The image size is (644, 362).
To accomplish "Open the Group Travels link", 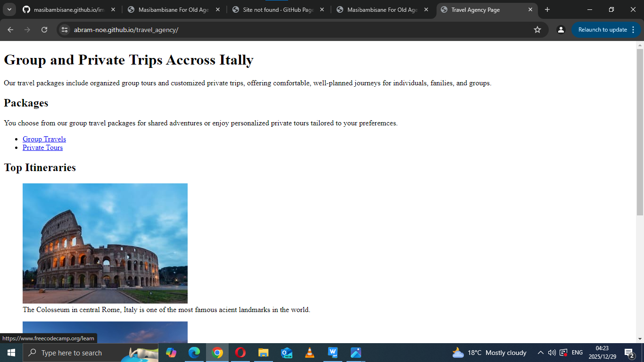I will point(44,139).
